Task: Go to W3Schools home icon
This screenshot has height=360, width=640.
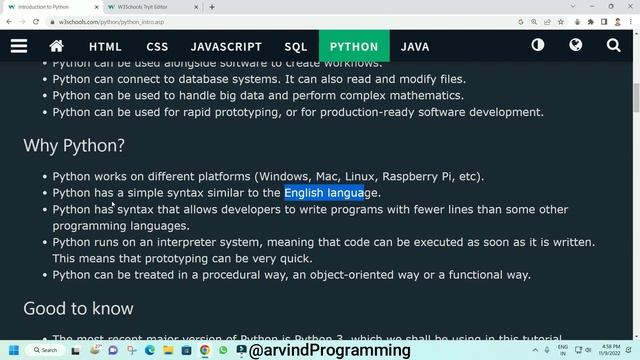Action: [56, 46]
